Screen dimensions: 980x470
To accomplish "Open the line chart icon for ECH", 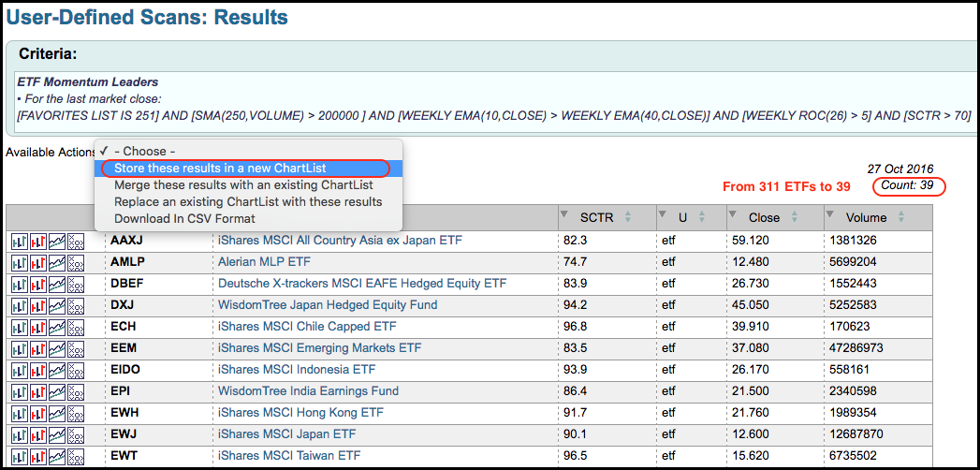I will point(57,327).
